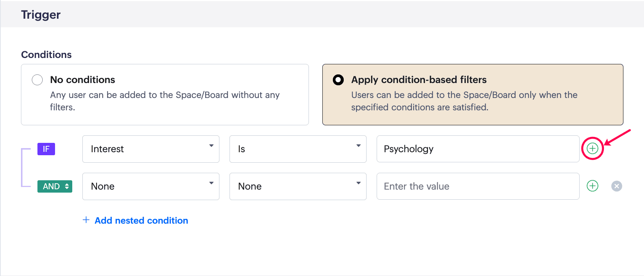Click the Conditions section label
The image size is (644, 276).
[x=46, y=55]
